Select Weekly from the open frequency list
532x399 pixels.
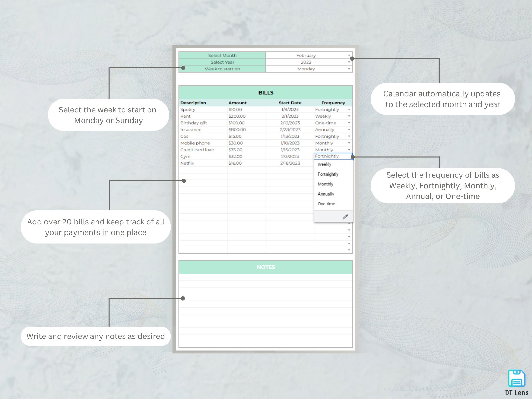point(324,164)
